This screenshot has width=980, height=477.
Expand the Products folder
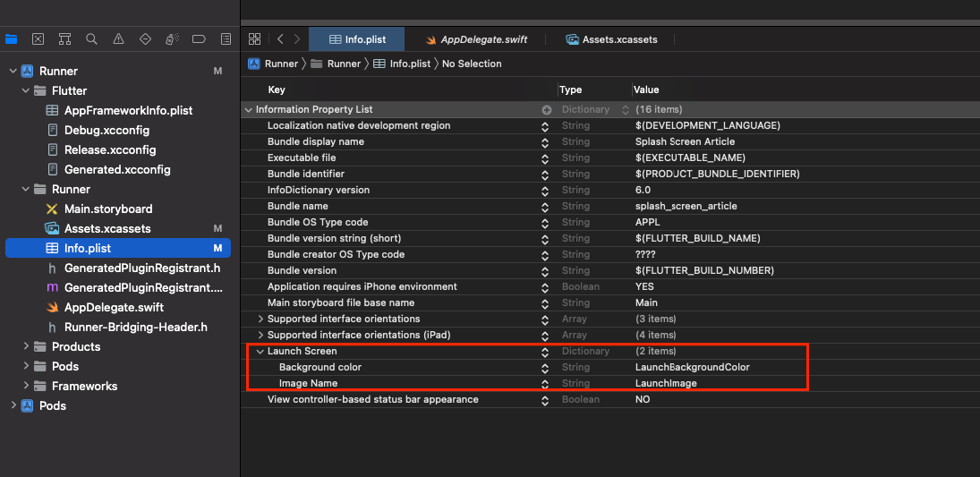pos(26,346)
